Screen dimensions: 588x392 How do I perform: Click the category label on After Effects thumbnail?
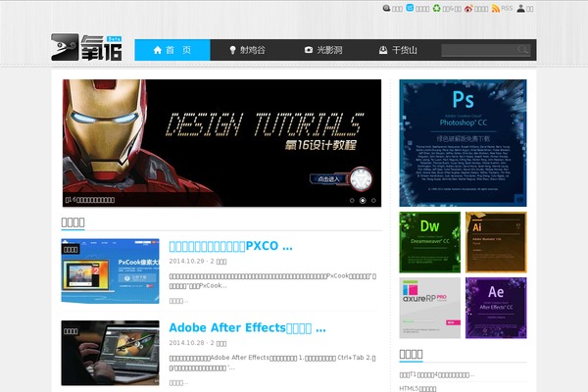click(x=71, y=331)
